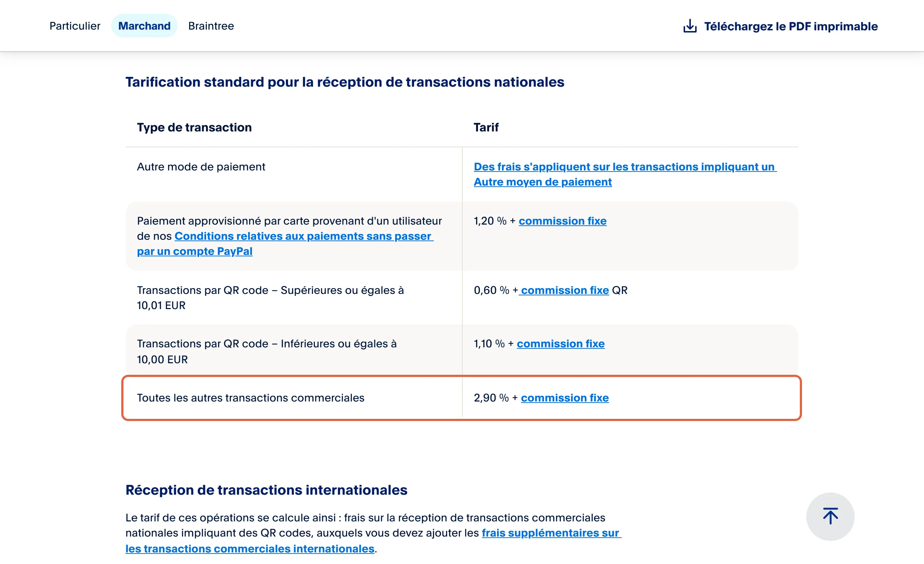This screenshot has height=564, width=924.
Task: Switch to the Particulier tab
Action: pyautogui.click(x=75, y=26)
